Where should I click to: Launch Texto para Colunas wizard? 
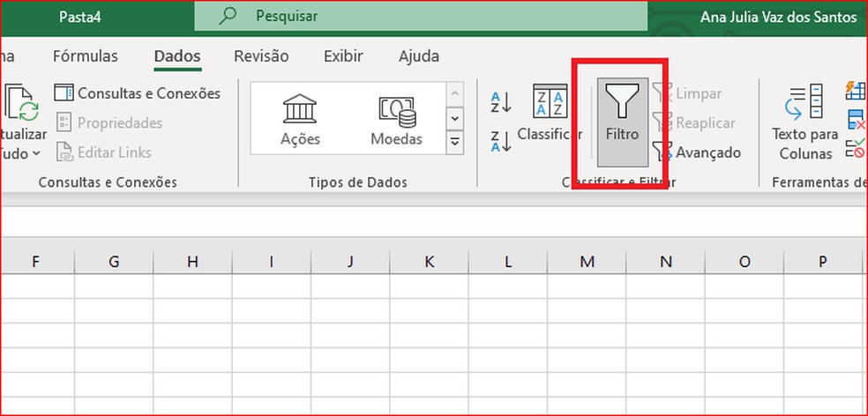[804, 122]
